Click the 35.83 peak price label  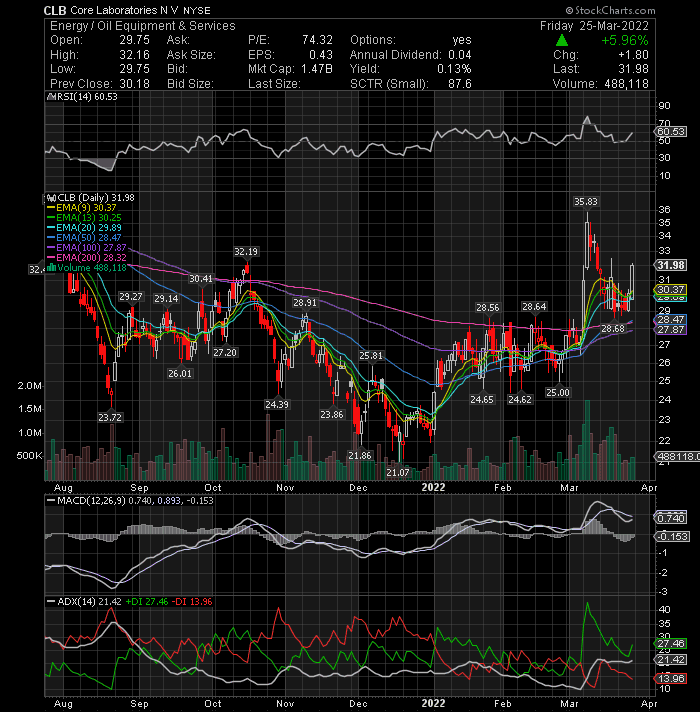[x=586, y=202]
